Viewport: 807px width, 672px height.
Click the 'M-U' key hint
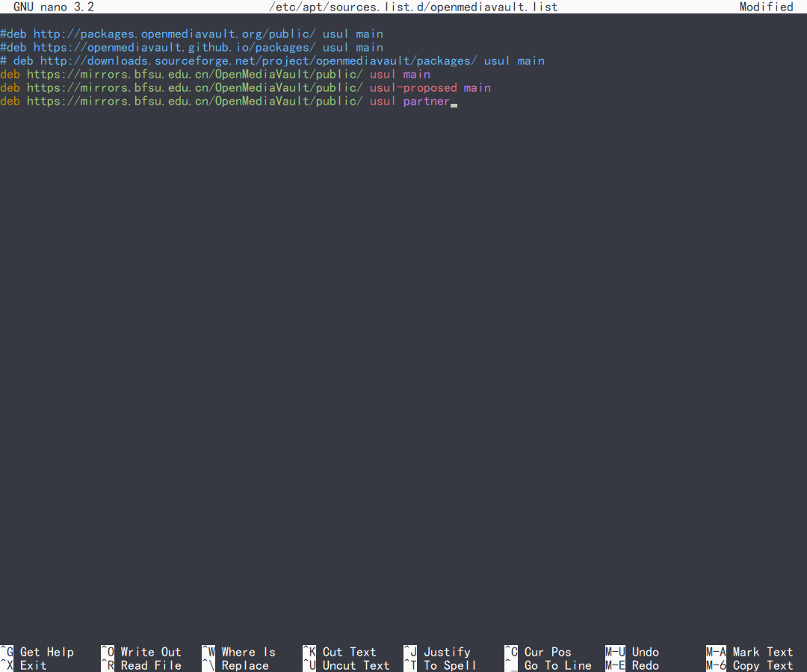(615, 652)
